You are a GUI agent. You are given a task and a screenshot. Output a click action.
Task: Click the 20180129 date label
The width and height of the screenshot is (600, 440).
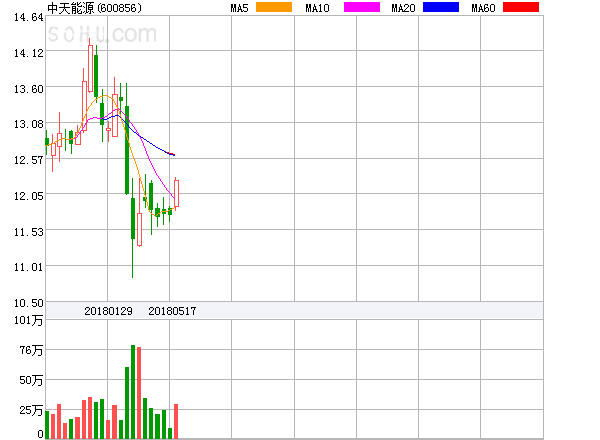coord(107,311)
